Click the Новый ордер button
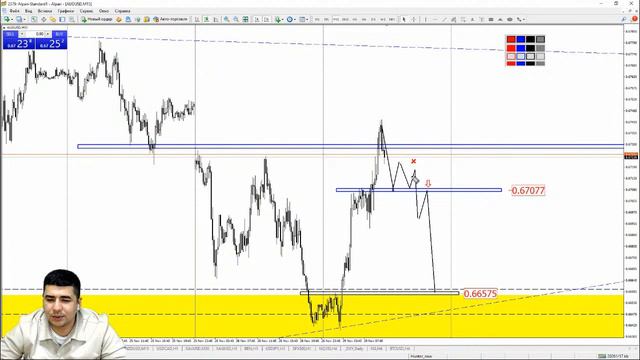The image size is (640, 360). click(97, 19)
